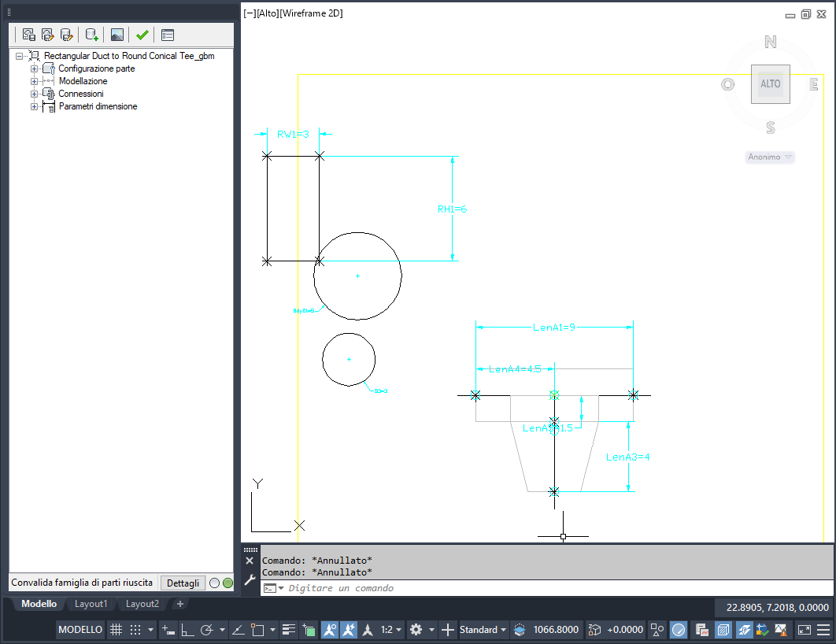The width and height of the screenshot is (836, 644).
Task: Click the Clean Screen icon
Action: (804, 630)
